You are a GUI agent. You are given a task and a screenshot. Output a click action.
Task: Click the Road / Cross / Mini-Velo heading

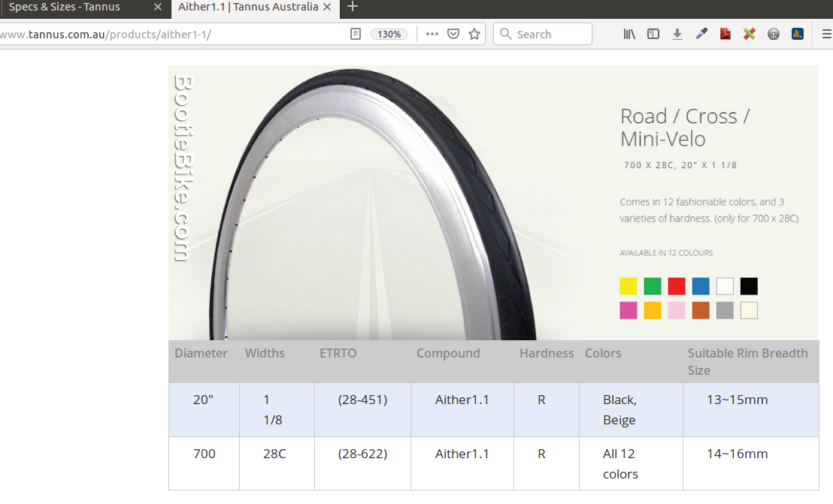(685, 128)
